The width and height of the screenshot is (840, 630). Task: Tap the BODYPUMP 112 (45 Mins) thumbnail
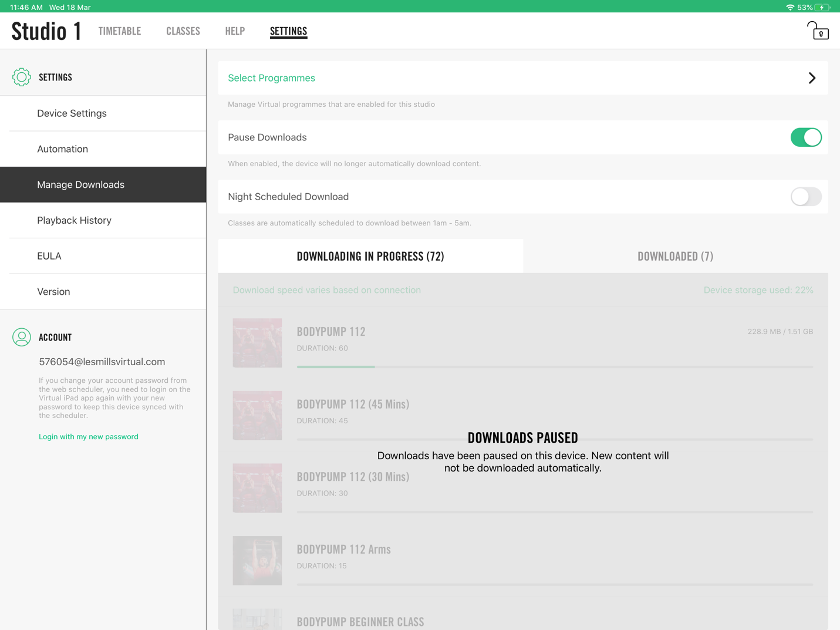[257, 416]
